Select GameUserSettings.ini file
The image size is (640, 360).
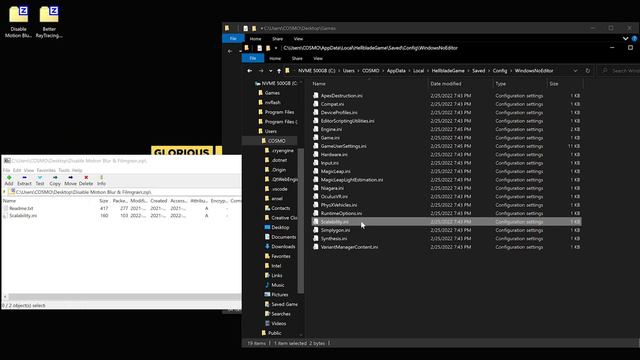(x=343, y=146)
